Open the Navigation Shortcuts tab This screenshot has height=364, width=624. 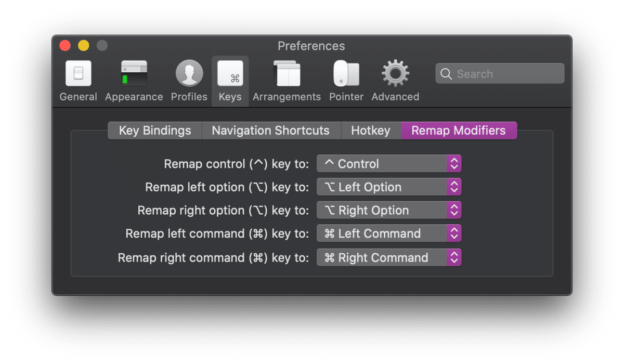(270, 131)
